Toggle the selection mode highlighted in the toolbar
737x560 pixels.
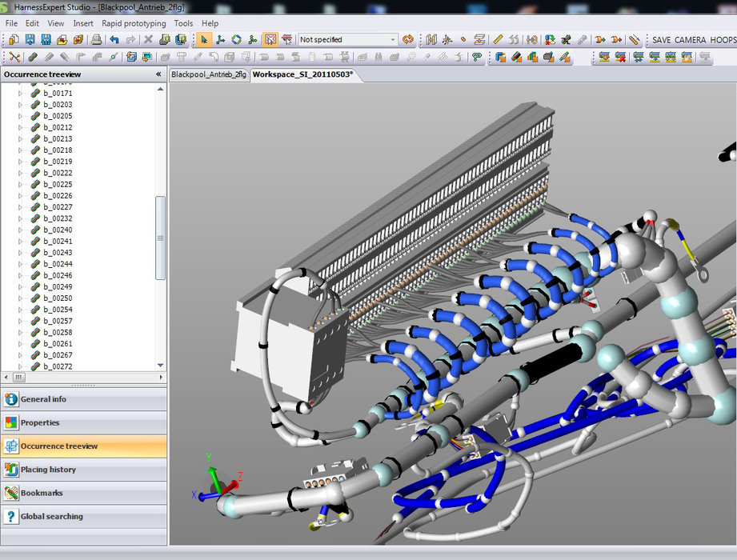point(270,38)
